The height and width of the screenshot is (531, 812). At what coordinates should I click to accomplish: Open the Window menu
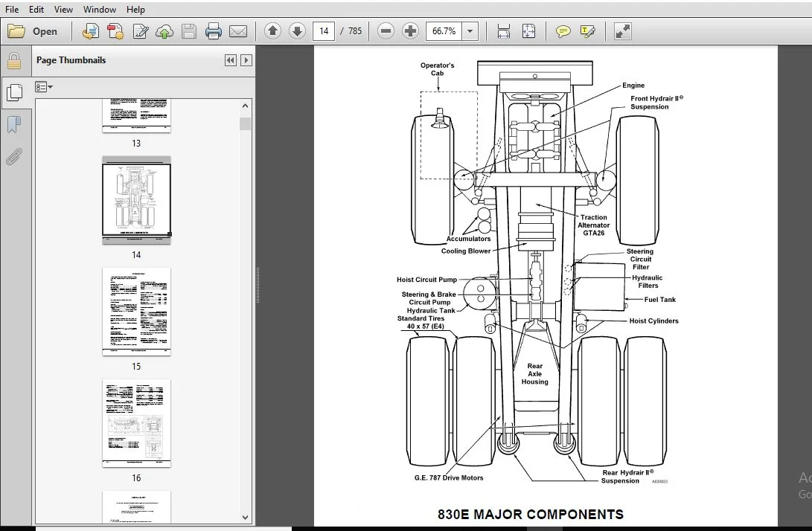point(100,10)
